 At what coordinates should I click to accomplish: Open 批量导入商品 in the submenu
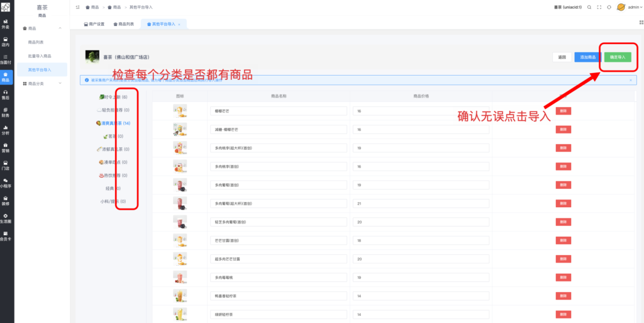tap(40, 56)
